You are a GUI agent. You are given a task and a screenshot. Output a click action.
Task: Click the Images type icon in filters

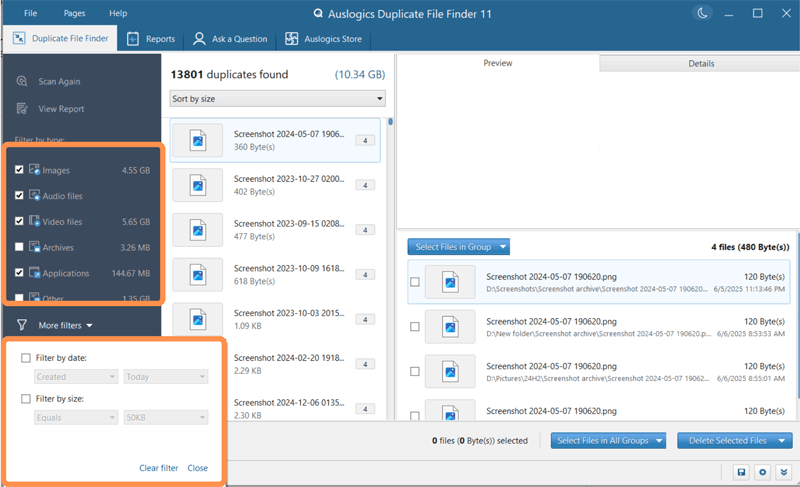click(35, 169)
